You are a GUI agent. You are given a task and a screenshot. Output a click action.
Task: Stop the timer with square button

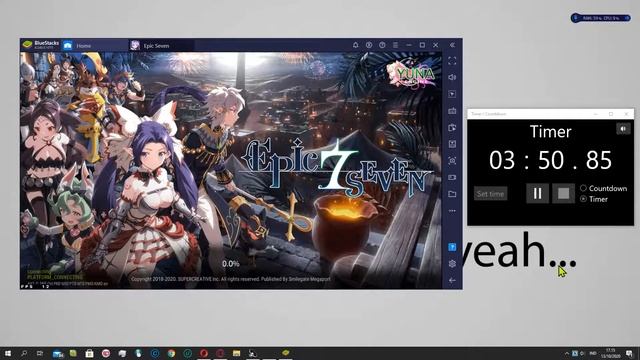click(563, 193)
